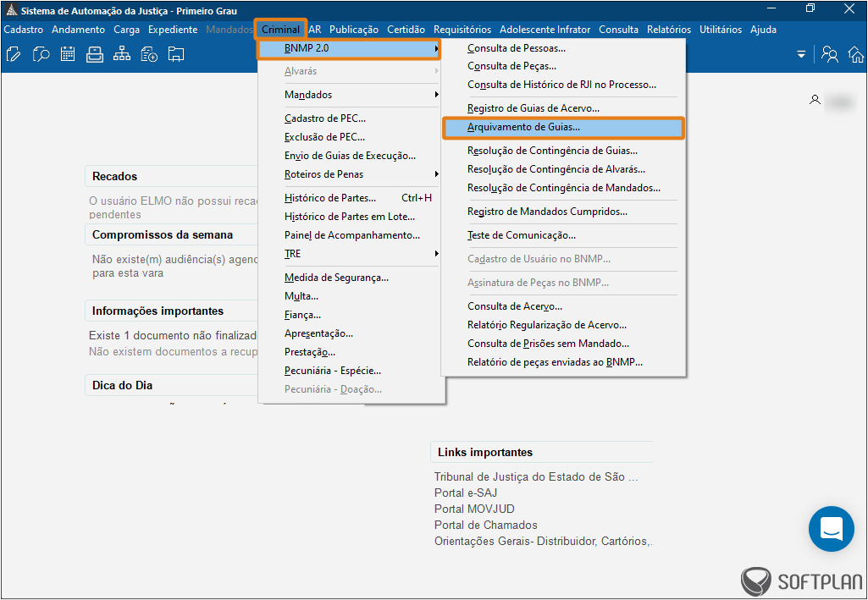The width and height of the screenshot is (868, 600).
Task: Open the Carga menu
Action: point(127,30)
